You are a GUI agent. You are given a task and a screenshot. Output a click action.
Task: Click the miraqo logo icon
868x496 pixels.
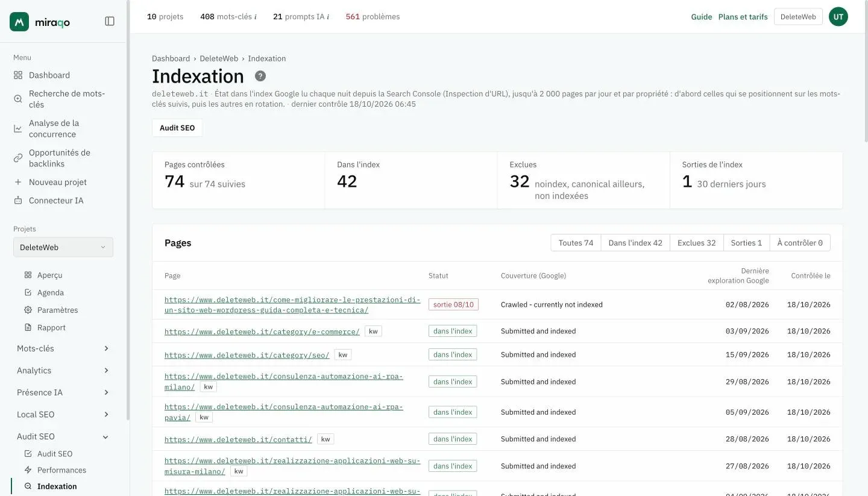tap(19, 22)
